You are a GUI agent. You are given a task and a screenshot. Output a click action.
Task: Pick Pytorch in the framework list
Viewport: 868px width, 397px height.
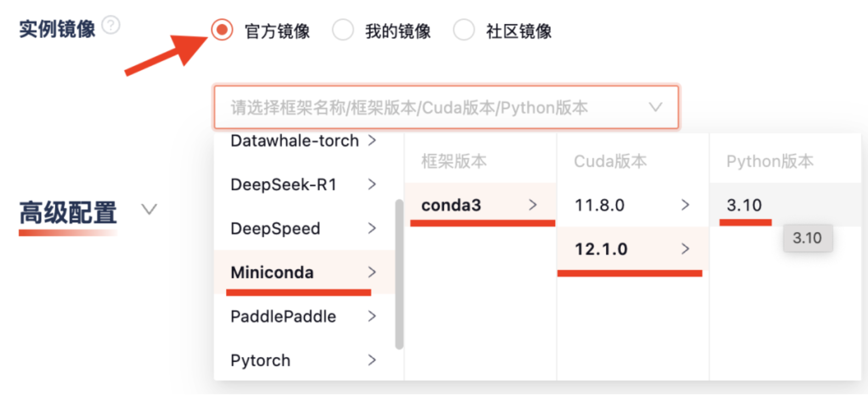coord(261,360)
